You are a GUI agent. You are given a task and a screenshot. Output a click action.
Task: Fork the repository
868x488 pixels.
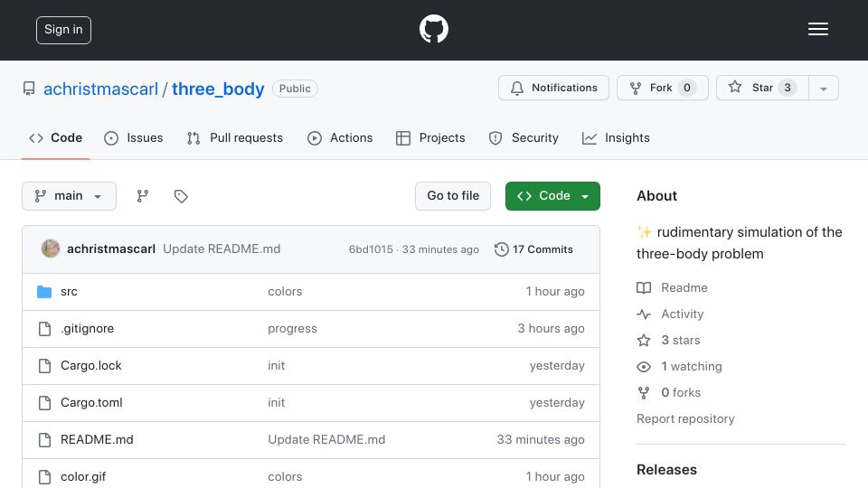(663, 88)
